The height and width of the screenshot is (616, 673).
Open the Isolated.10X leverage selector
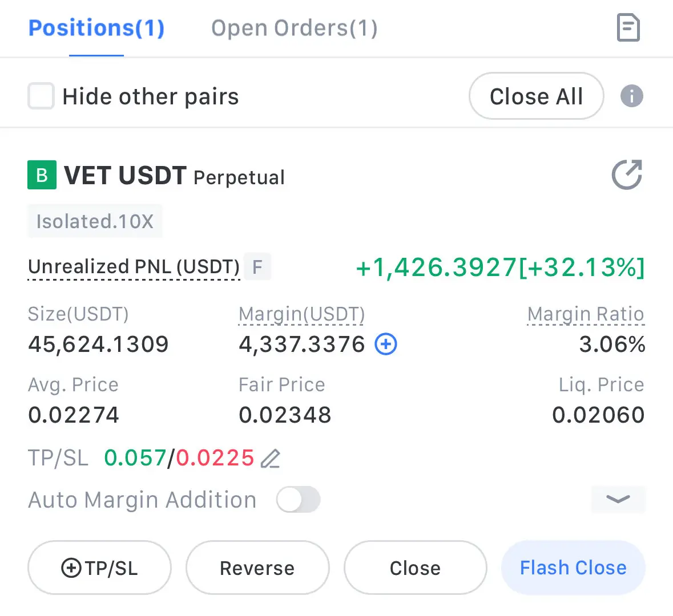coord(95,221)
